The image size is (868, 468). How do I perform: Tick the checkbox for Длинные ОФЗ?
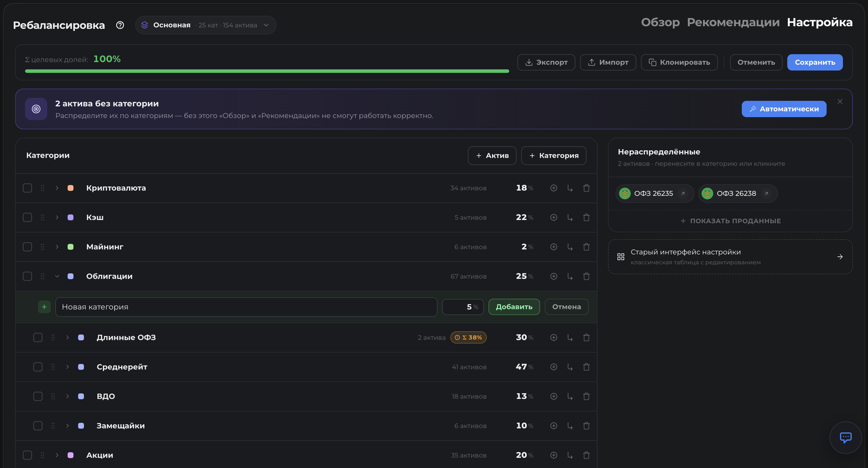pos(38,338)
